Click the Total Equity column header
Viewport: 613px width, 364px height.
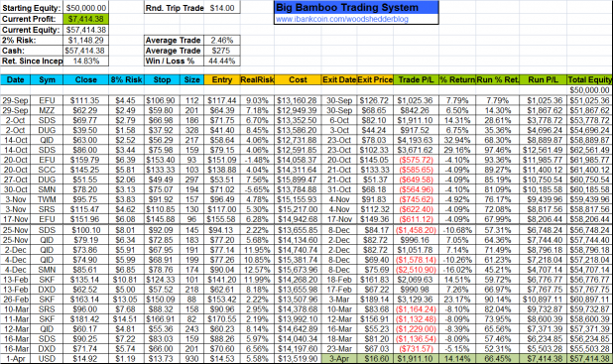pyautogui.click(x=589, y=79)
